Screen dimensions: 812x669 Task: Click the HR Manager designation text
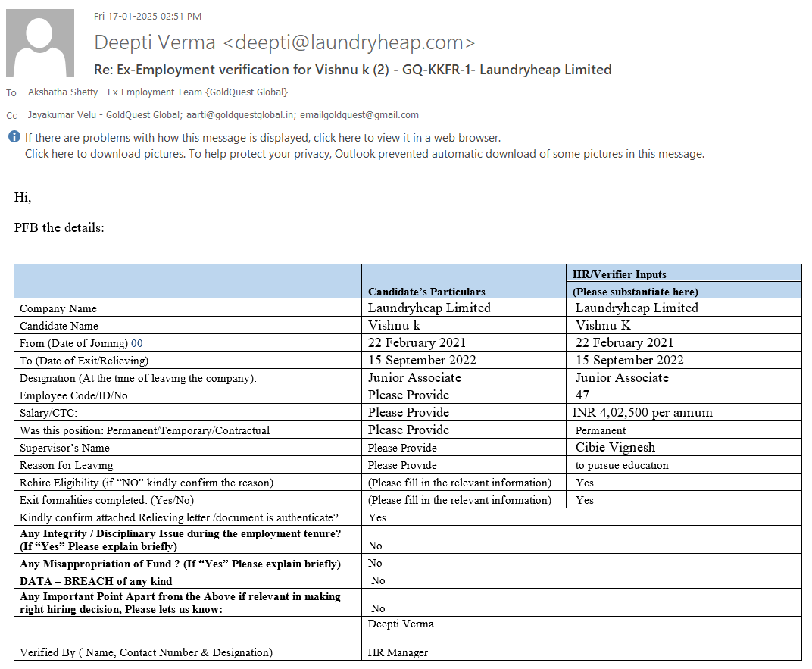[398, 652]
